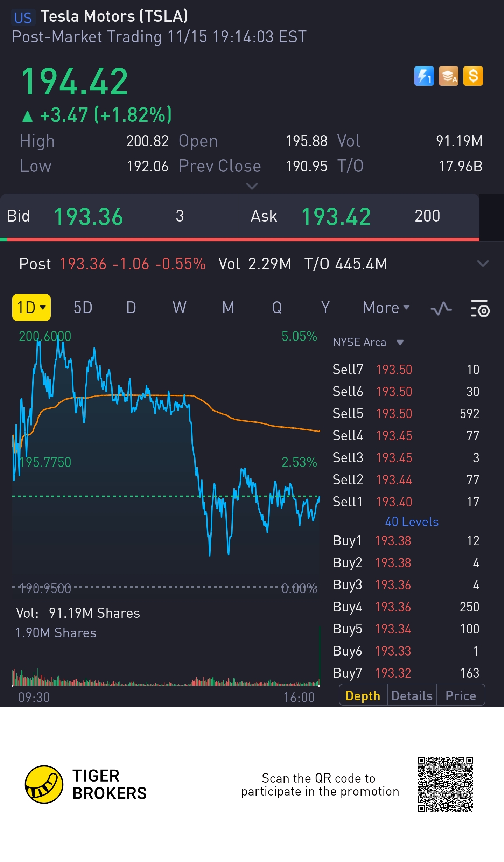Open the 1D timeframe dropdown

click(31, 308)
